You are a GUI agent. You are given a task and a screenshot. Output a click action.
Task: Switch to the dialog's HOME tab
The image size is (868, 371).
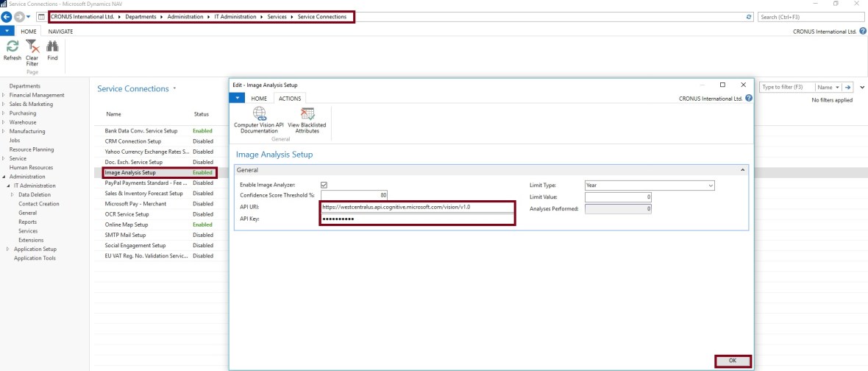point(259,98)
